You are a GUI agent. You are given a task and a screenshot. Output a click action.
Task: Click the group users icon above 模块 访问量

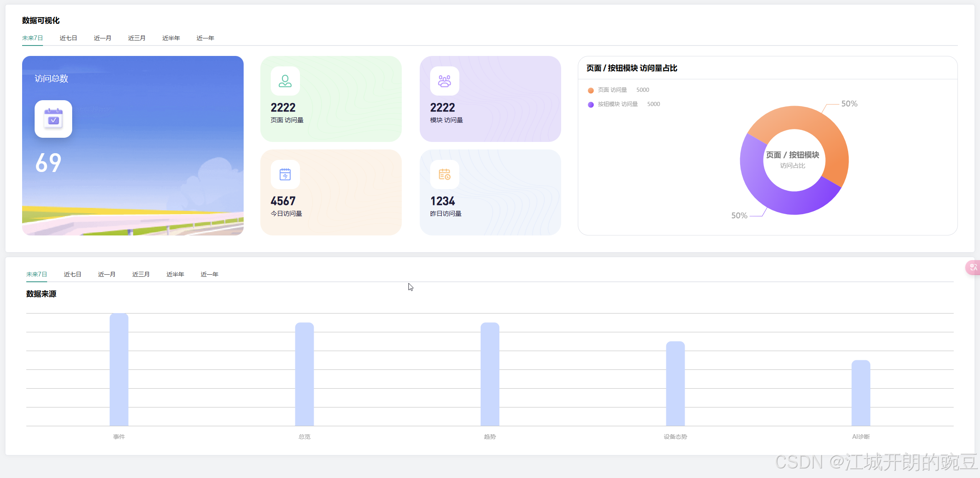(x=444, y=81)
